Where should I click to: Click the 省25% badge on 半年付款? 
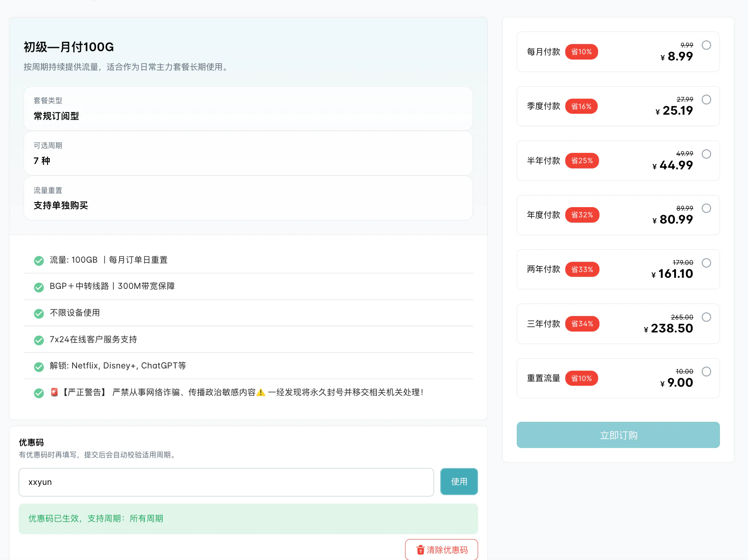[582, 161]
